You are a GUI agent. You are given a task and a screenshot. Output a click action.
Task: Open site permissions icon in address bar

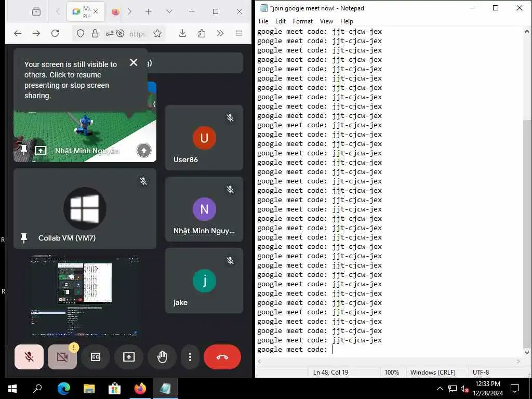[x=109, y=33]
